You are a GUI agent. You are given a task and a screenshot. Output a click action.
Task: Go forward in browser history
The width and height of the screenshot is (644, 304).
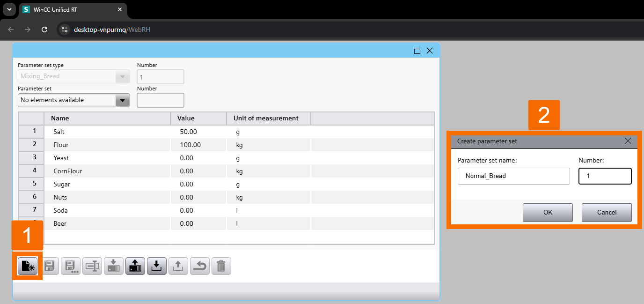coord(28,30)
